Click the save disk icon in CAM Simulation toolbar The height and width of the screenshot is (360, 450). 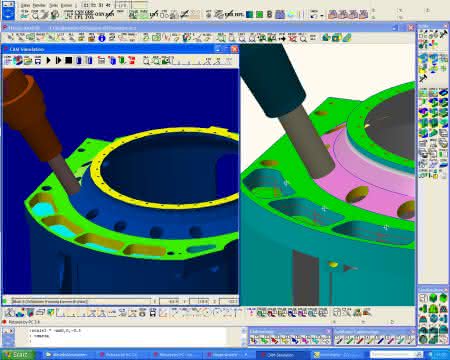(38, 60)
